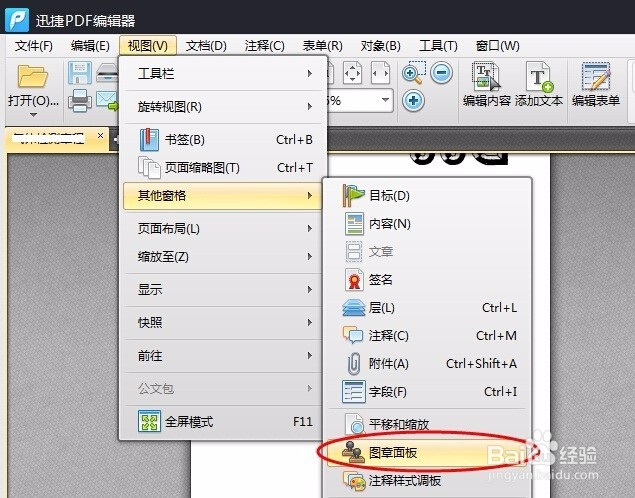Click the scanner icon beside Save
The width and height of the screenshot is (635, 498).
tap(107, 73)
